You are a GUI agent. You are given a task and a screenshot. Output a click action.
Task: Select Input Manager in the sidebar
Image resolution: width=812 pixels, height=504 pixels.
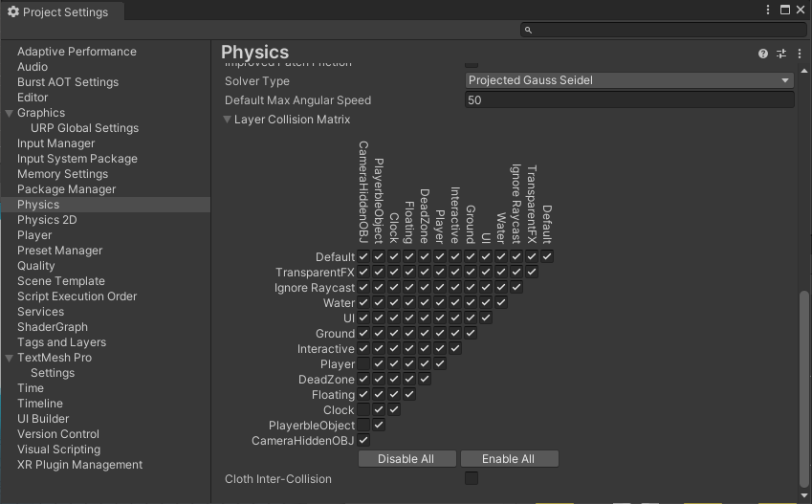[55, 143]
